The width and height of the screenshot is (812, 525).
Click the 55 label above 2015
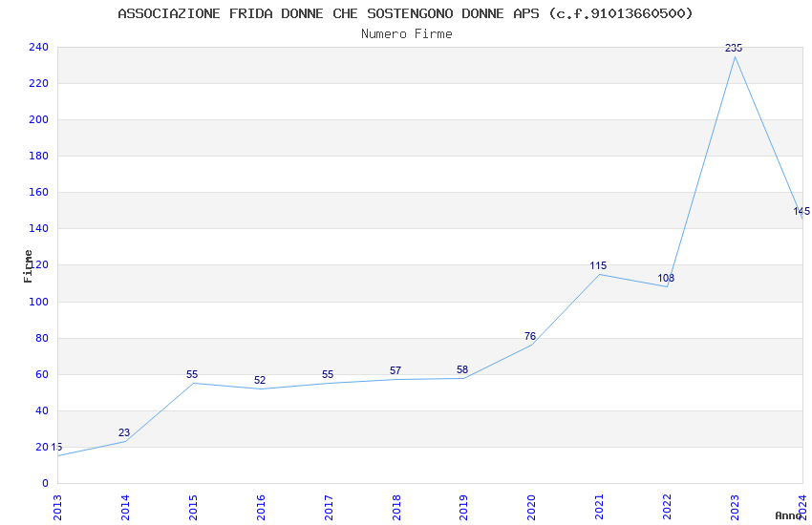tap(192, 374)
